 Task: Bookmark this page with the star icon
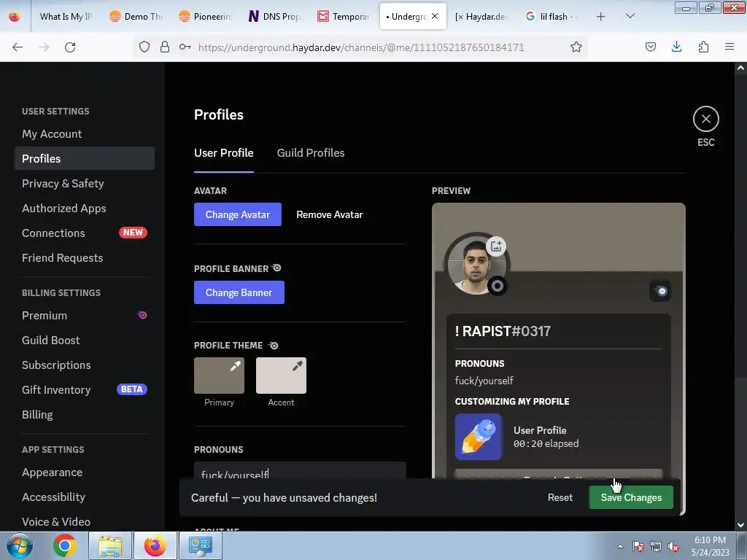click(576, 47)
